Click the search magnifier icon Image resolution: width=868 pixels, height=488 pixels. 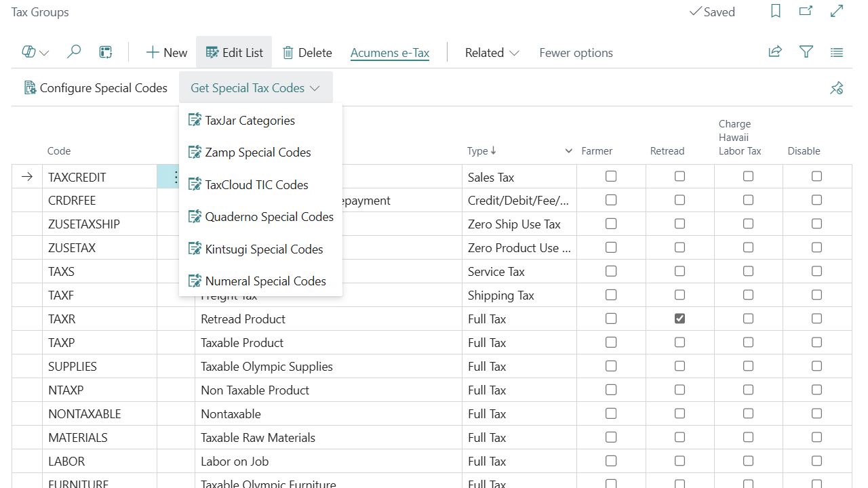(x=74, y=52)
